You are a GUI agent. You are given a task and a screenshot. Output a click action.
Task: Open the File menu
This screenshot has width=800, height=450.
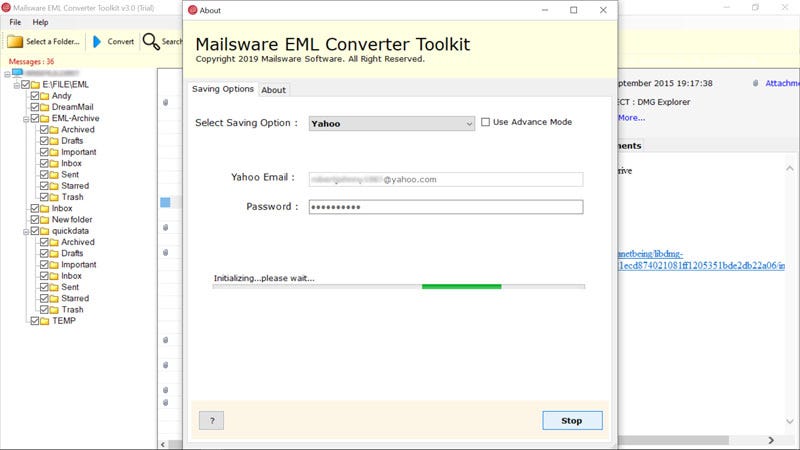[15, 22]
